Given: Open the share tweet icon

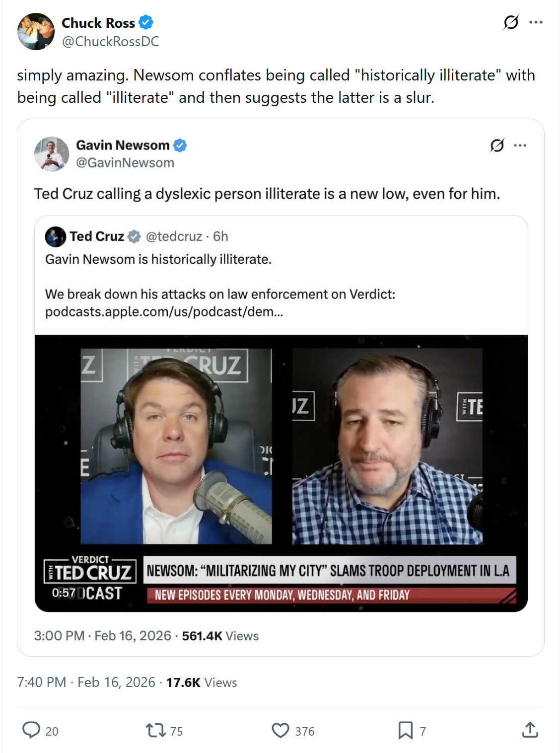Looking at the screenshot, I should pos(530,730).
